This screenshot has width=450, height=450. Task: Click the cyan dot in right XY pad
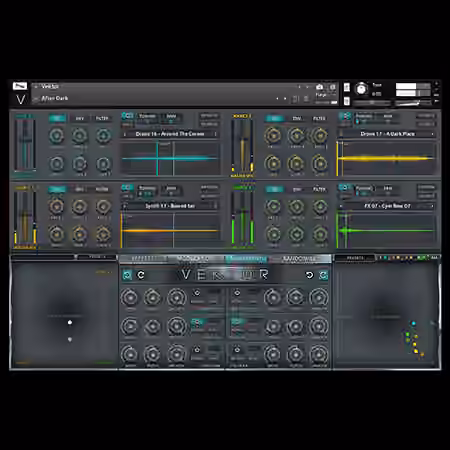(414, 323)
